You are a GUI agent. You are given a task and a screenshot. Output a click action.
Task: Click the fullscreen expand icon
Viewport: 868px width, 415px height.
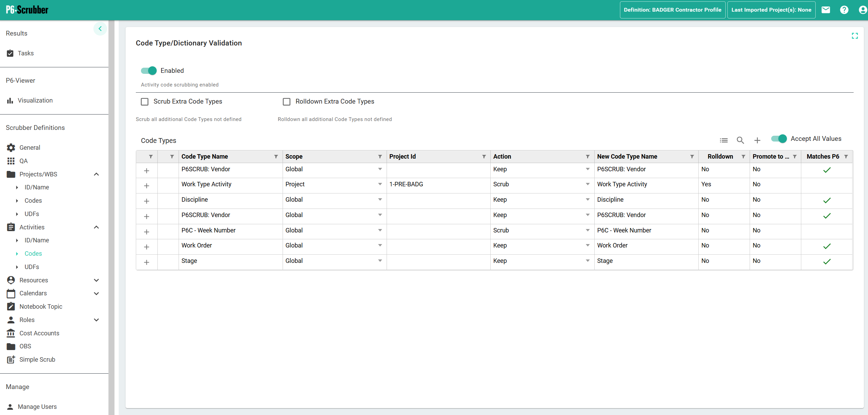click(x=855, y=36)
